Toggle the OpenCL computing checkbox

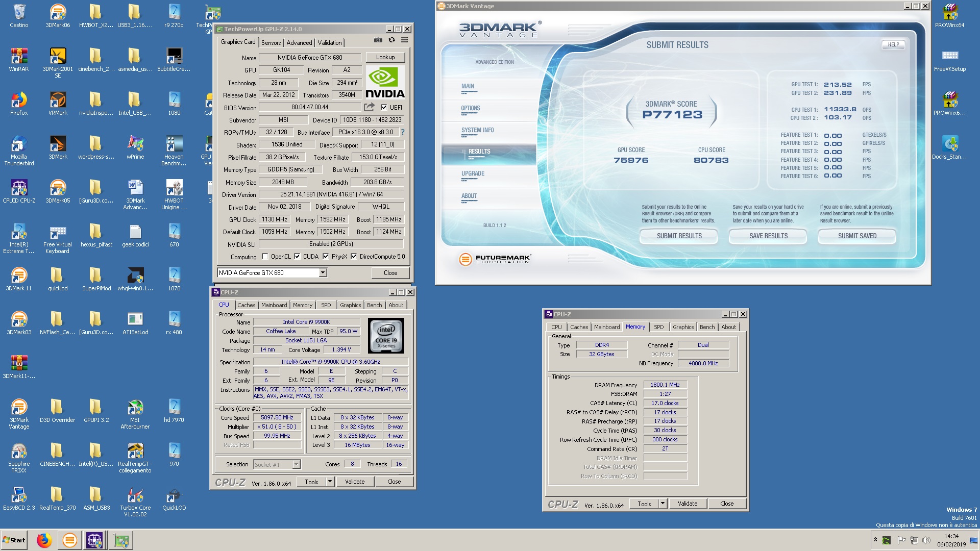pos(265,257)
